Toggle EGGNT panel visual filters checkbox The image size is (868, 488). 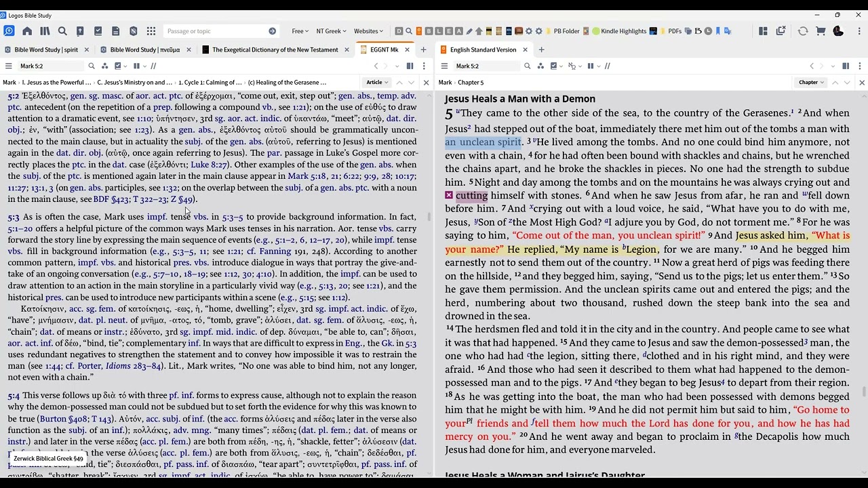tap(118, 66)
